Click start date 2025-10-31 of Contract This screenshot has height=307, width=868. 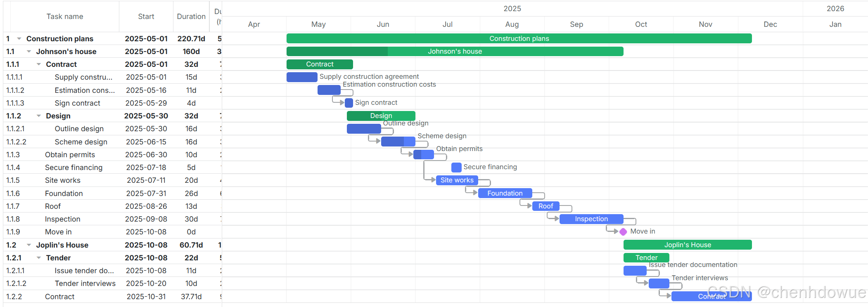[146, 297]
